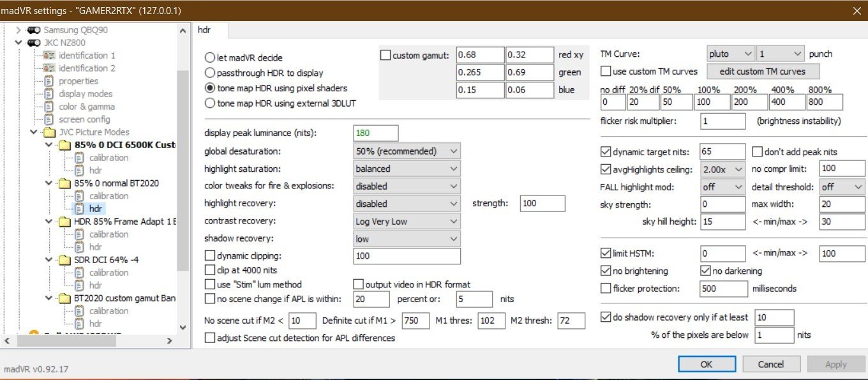
Task: Enable the custom gamut checkbox
Action: pos(385,56)
